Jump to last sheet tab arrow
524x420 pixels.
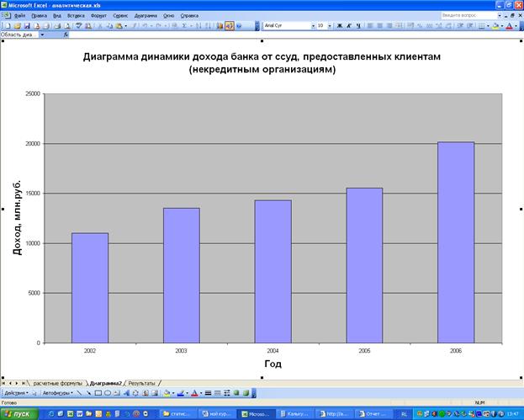(x=23, y=383)
